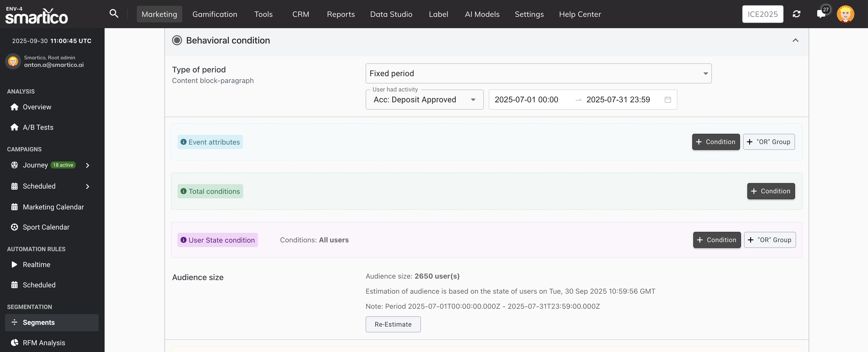The image size is (868, 352).
Task: Click the refresh sync icon
Action: click(x=796, y=14)
